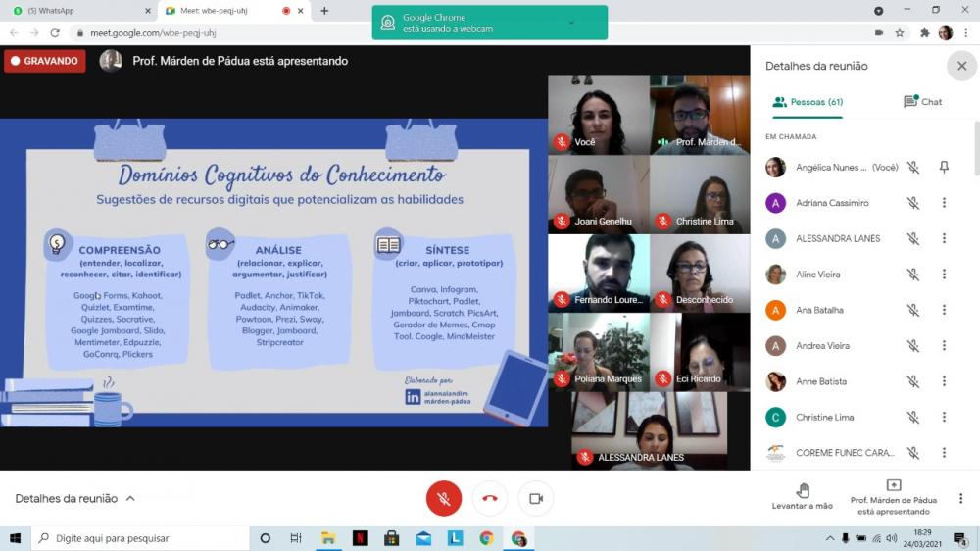
Task: Go back in browser
Action: [14, 33]
